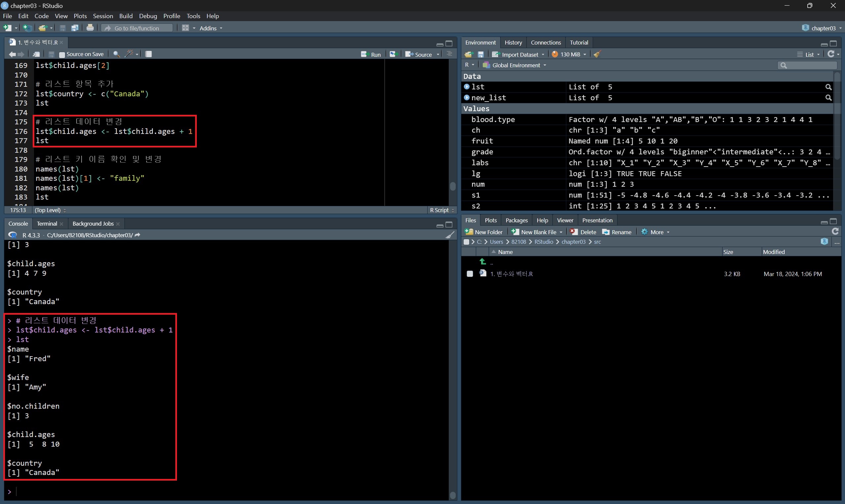Clear workspace objects with broom icon

(597, 54)
